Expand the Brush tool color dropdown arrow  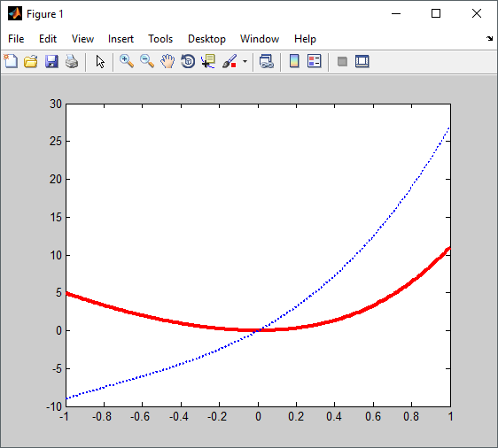click(x=245, y=61)
